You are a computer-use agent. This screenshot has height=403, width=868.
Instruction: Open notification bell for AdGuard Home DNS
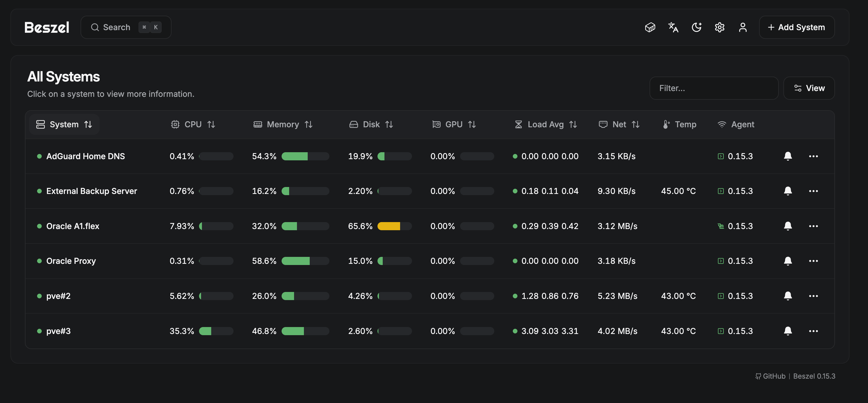788,156
